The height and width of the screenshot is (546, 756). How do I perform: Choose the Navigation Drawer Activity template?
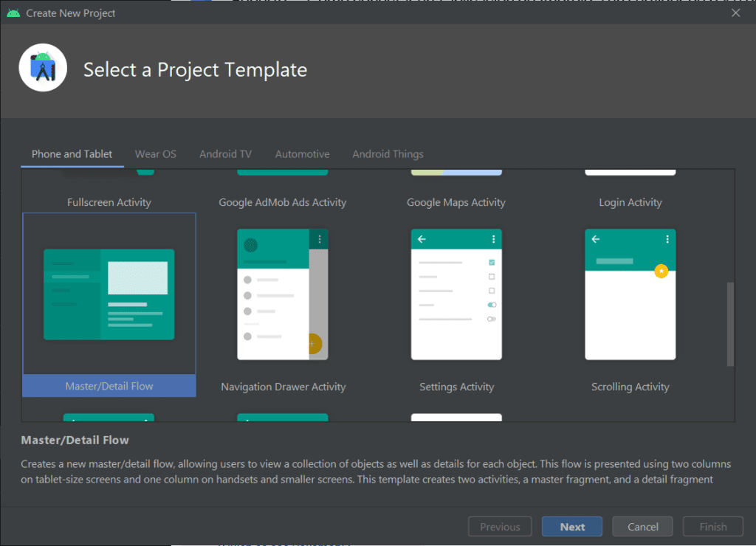[283, 295]
